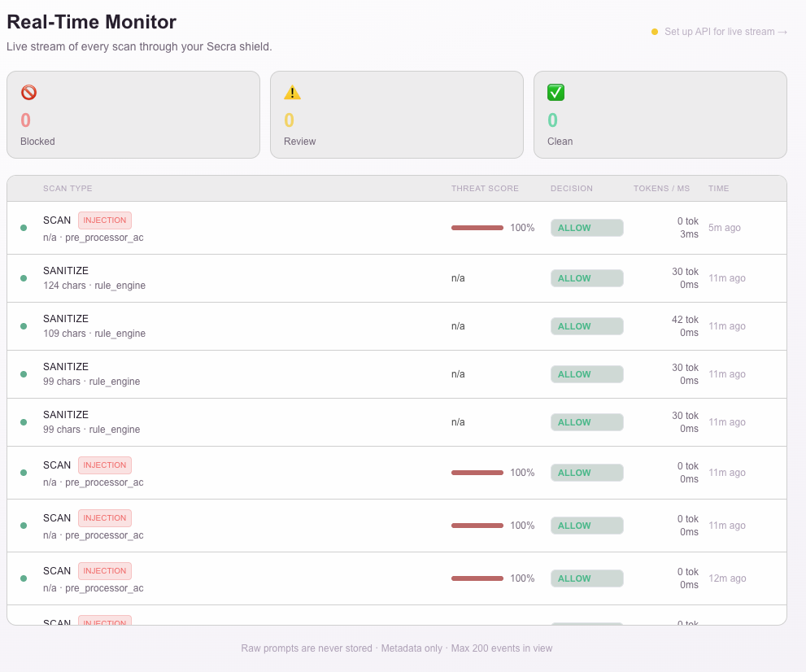Click the INJECTION tag on the top SCAN event
The image size is (806, 672).
coord(104,220)
